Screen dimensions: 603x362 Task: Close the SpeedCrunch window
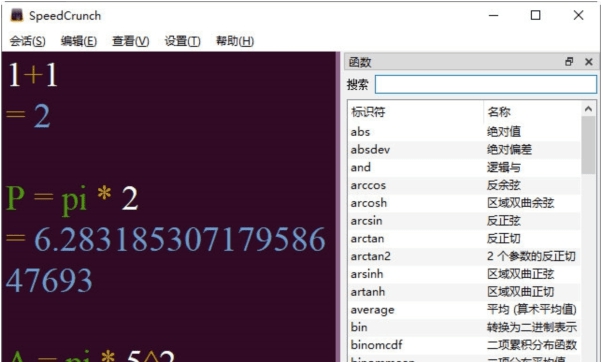pyautogui.click(x=578, y=15)
